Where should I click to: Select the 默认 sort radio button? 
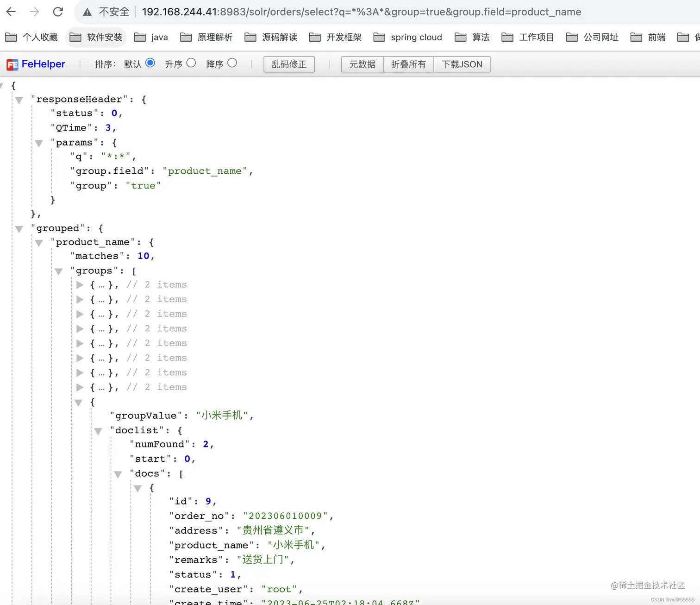[x=150, y=63]
